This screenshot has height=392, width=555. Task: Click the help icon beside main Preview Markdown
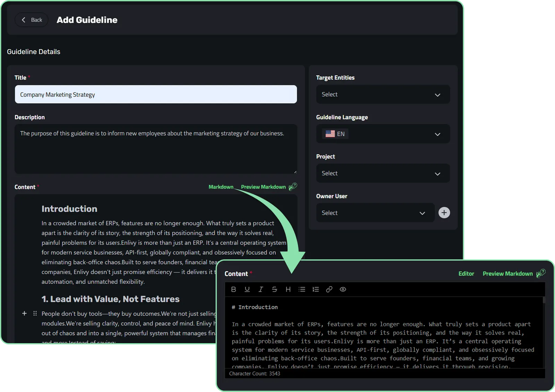coord(293,186)
